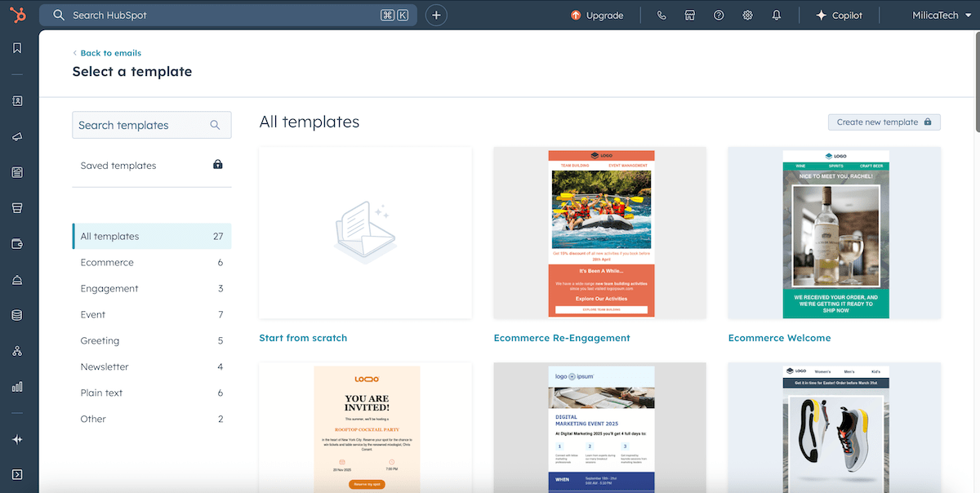Image resolution: width=980 pixels, height=493 pixels.
Task: Open the calling phone icon
Action: point(661,15)
